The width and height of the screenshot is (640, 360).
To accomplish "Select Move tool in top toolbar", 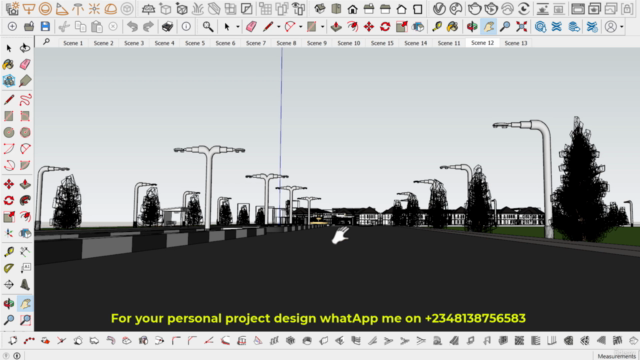I will 369,27.
